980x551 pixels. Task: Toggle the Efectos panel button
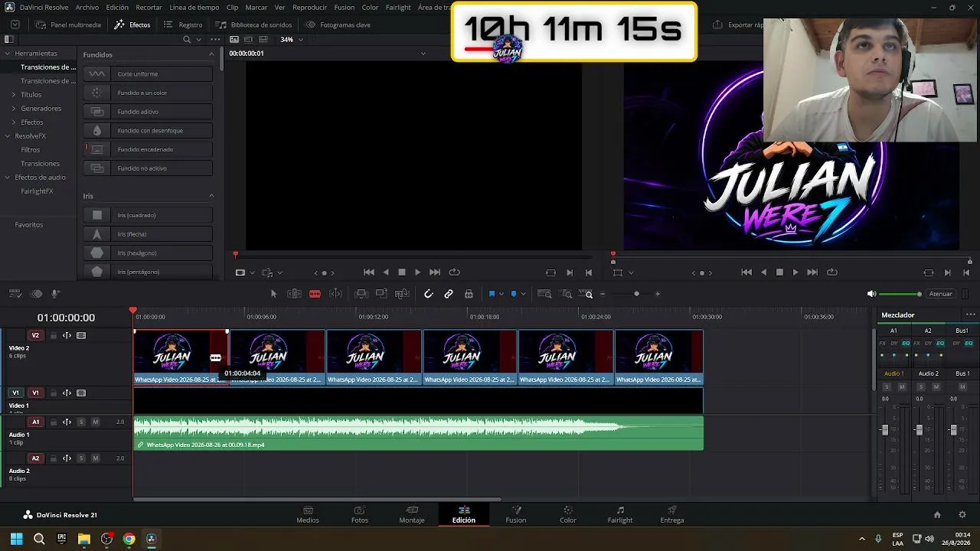[x=132, y=24]
